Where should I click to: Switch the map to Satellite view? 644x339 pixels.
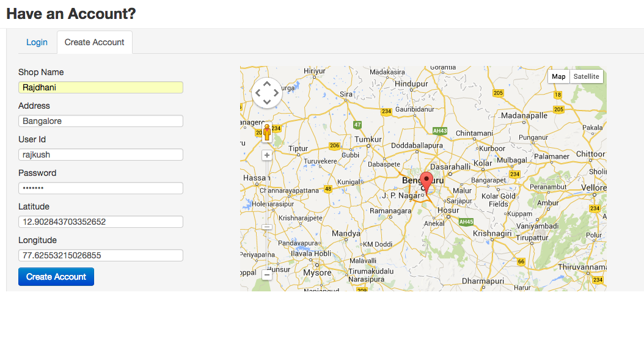(586, 76)
